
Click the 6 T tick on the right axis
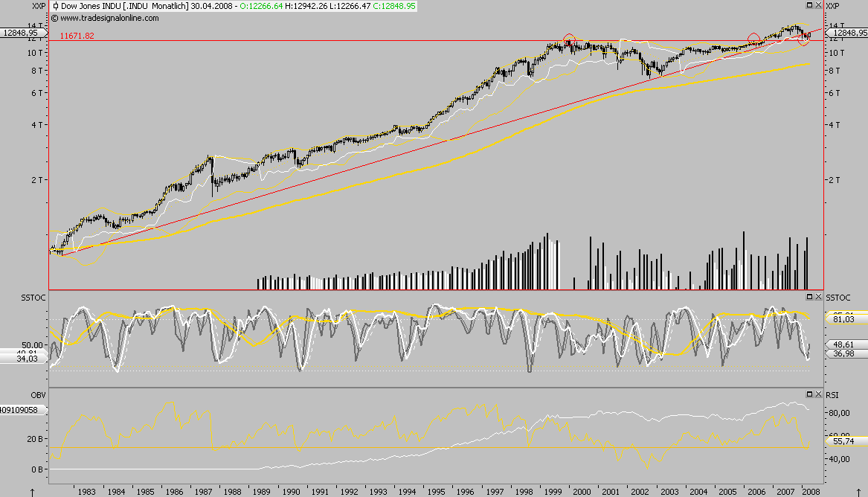click(x=835, y=93)
